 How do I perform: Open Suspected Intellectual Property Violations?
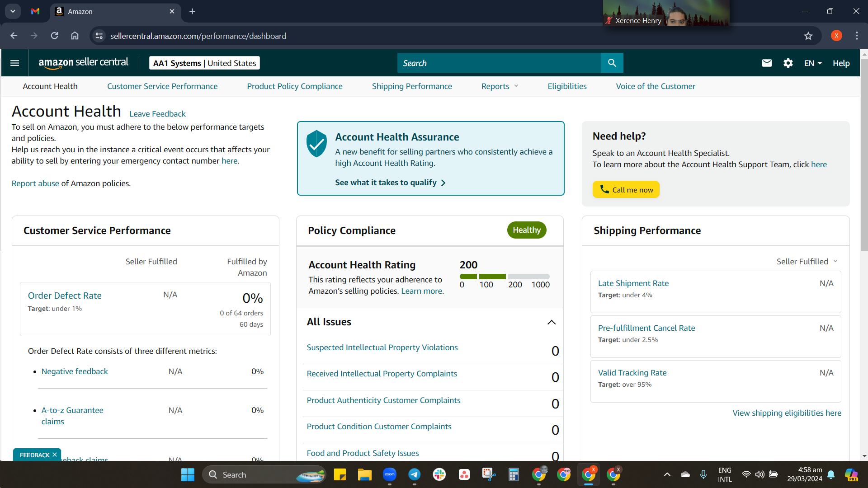pyautogui.click(x=382, y=347)
